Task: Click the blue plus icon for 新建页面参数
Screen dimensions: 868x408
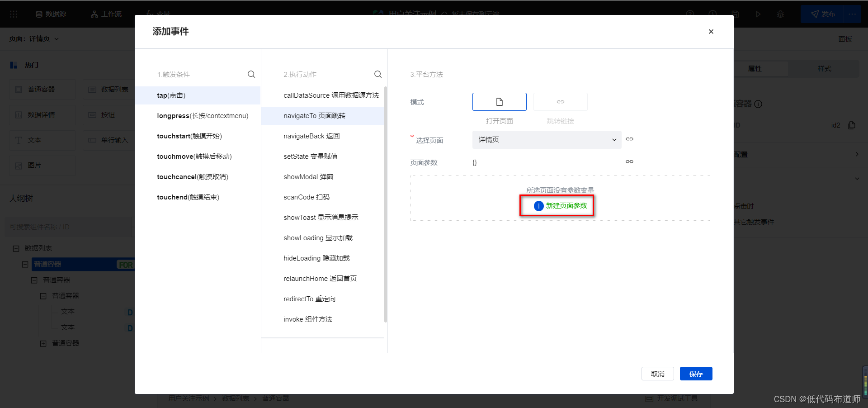Action: [x=538, y=206]
